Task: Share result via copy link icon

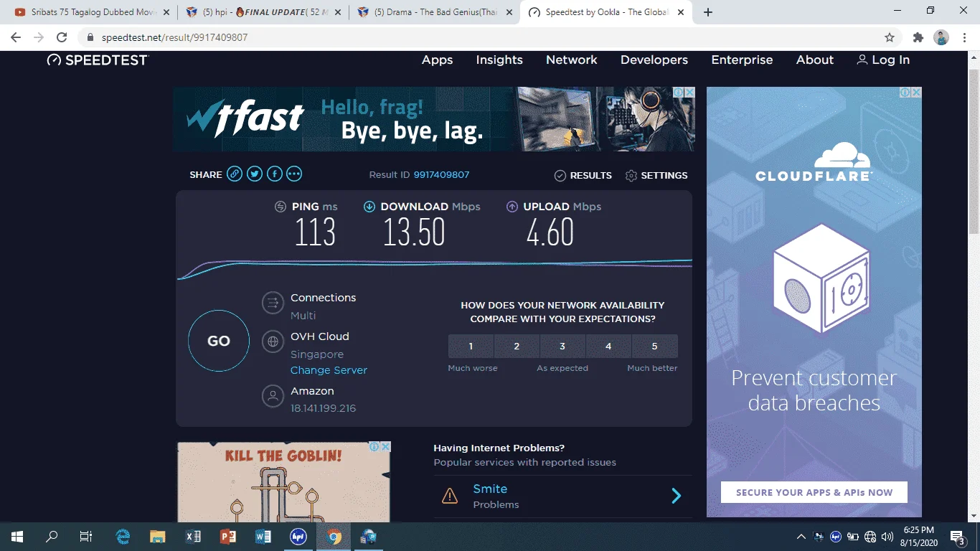Action: [x=235, y=174]
